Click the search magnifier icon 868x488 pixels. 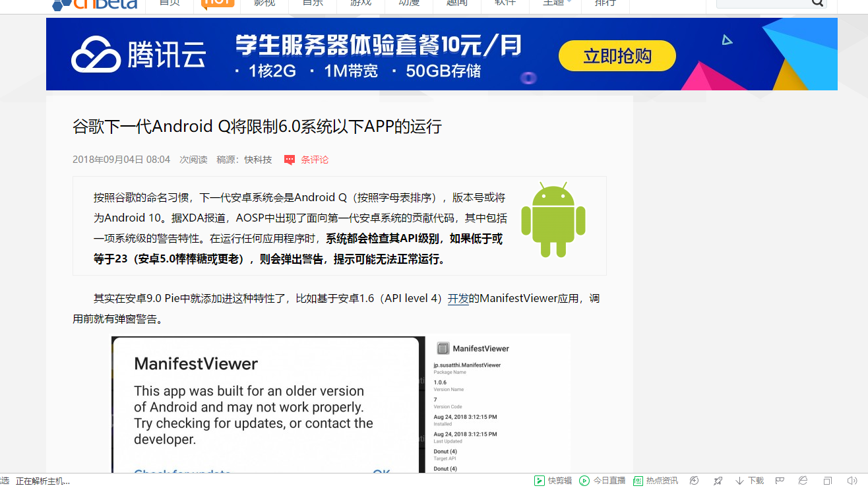(x=818, y=3)
